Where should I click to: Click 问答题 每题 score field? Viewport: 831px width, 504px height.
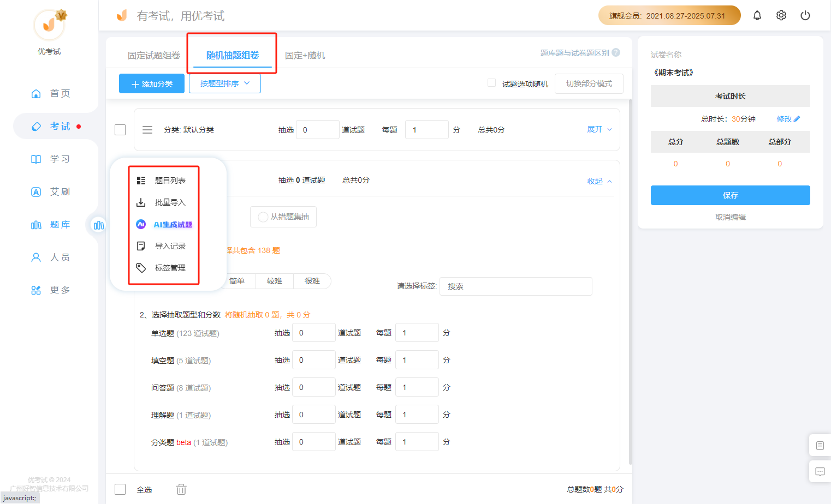(417, 387)
